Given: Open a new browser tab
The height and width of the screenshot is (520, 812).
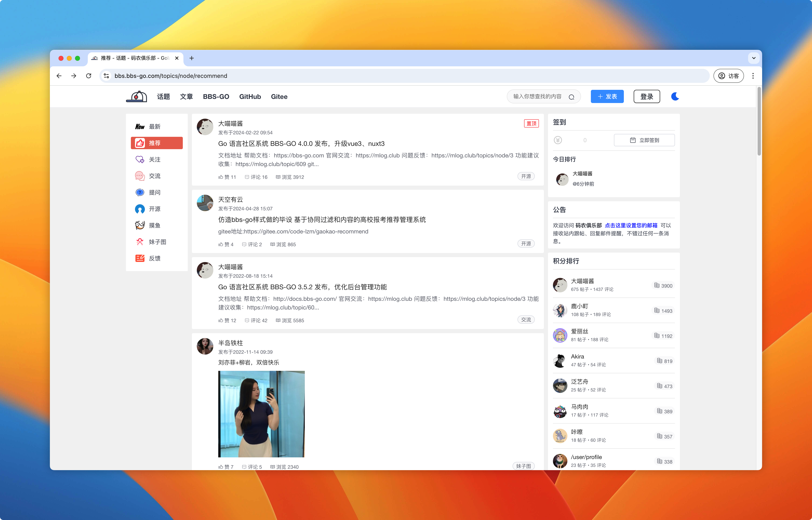Looking at the screenshot, I should [191, 58].
